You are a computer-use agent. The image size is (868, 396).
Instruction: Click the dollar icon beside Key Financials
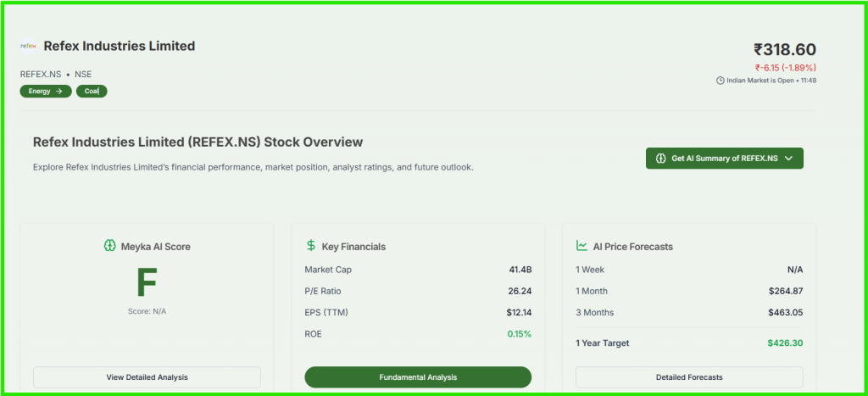coord(311,246)
